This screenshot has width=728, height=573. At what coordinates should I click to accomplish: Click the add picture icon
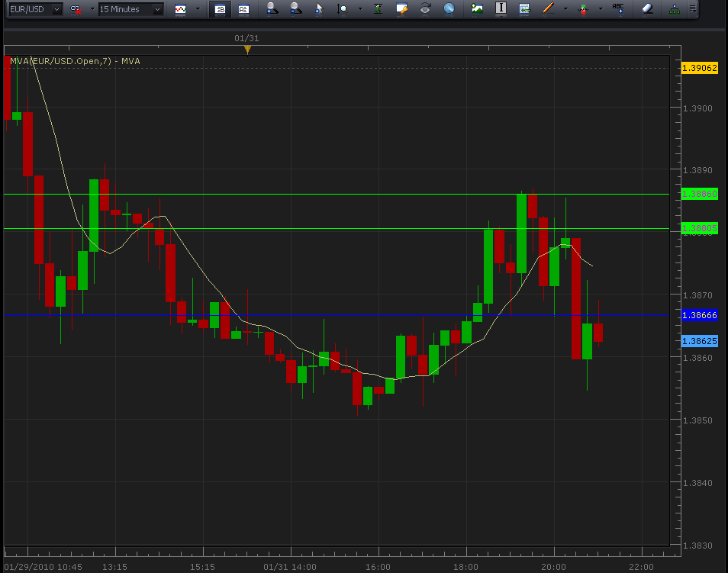tap(477, 8)
